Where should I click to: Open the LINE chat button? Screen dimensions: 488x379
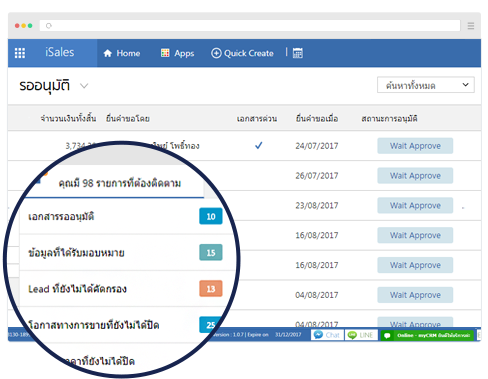pyautogui.click(x=361, y=335)
